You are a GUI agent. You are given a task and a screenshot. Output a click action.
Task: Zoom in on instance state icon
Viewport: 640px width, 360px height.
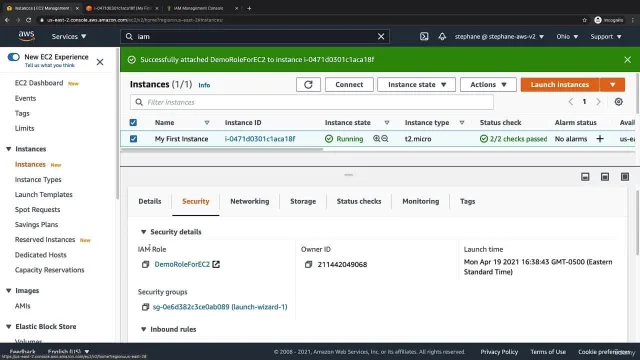tap(376, 139)
